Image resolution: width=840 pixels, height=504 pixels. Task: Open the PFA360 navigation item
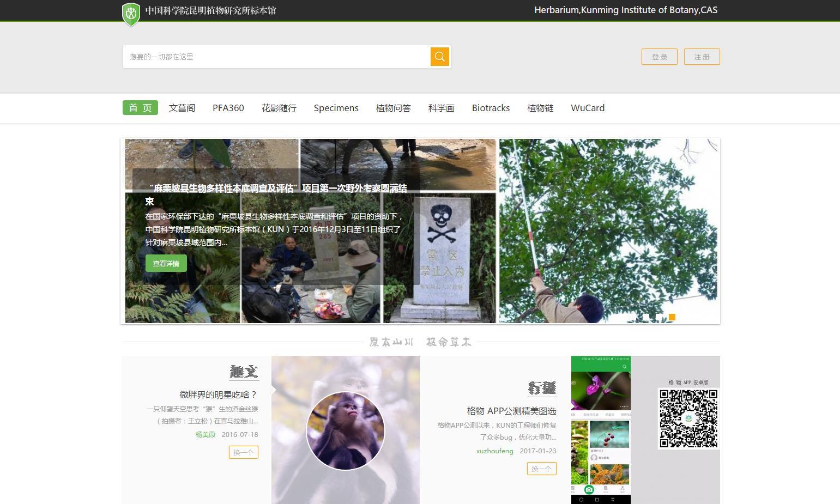coord(228,108)
